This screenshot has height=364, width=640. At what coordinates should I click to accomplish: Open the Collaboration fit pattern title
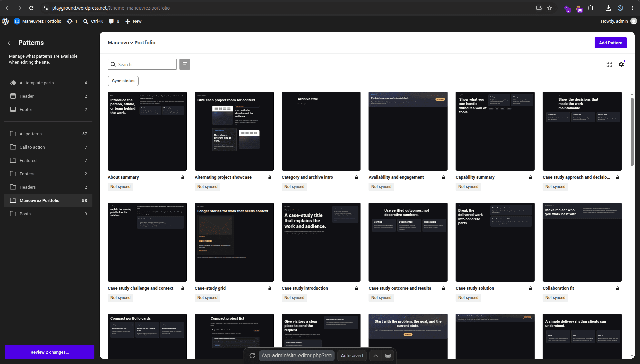point(558,288)
